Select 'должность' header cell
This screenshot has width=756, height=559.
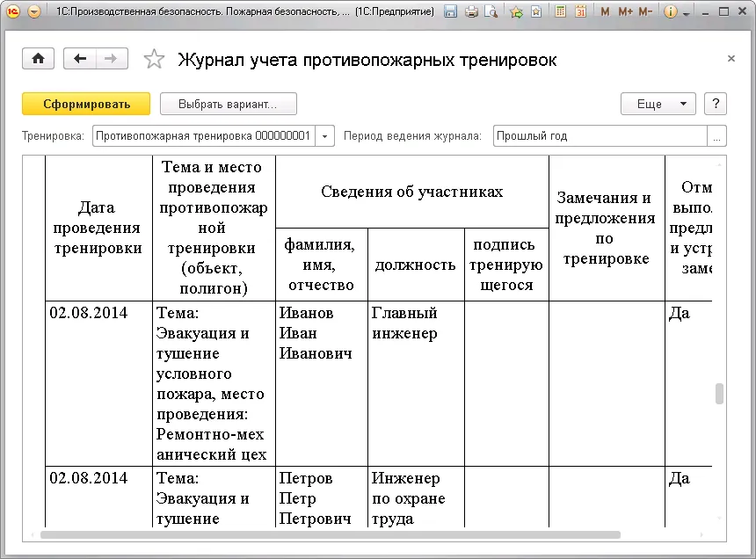pyautogui.click(x=416, y=265)
